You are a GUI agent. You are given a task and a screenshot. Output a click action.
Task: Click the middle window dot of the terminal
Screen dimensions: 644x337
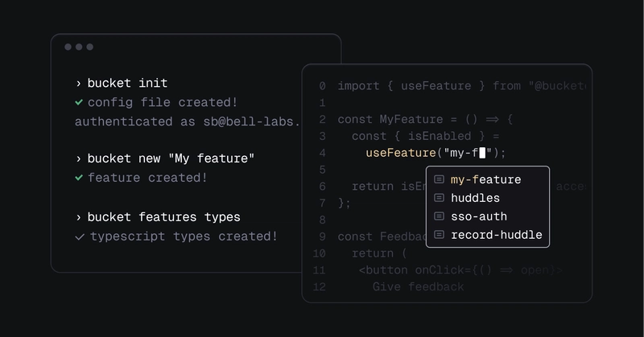79,47
